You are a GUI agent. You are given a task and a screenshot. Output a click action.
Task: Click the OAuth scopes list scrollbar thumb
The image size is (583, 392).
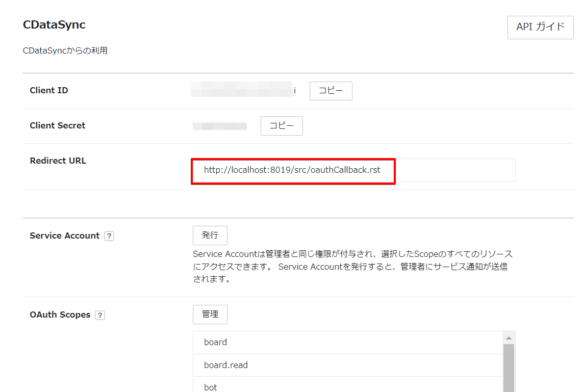509,368
